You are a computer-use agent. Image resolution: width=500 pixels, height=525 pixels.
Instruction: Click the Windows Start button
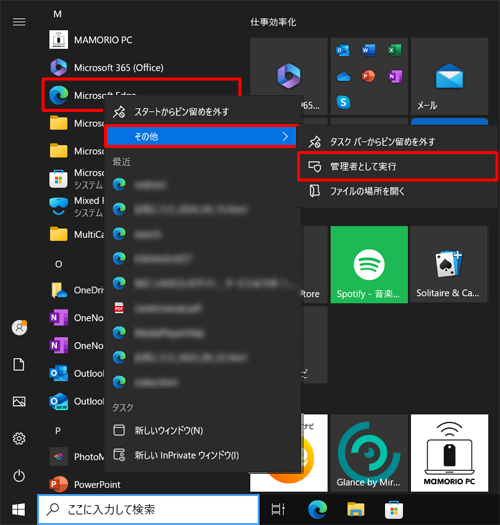tap(18, 510)
